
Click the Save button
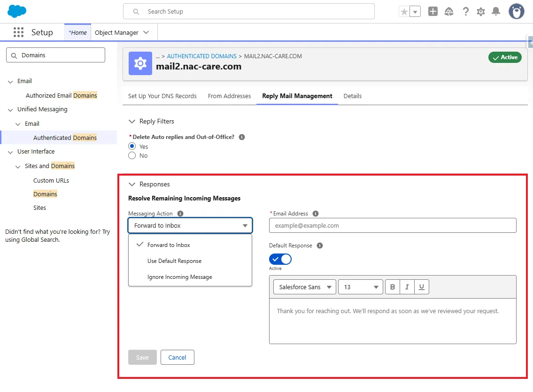point(142,357)
